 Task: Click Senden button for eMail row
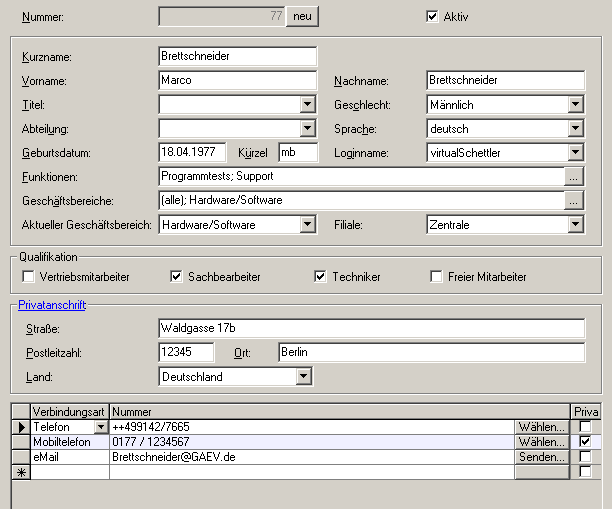[x=541, y=456]
